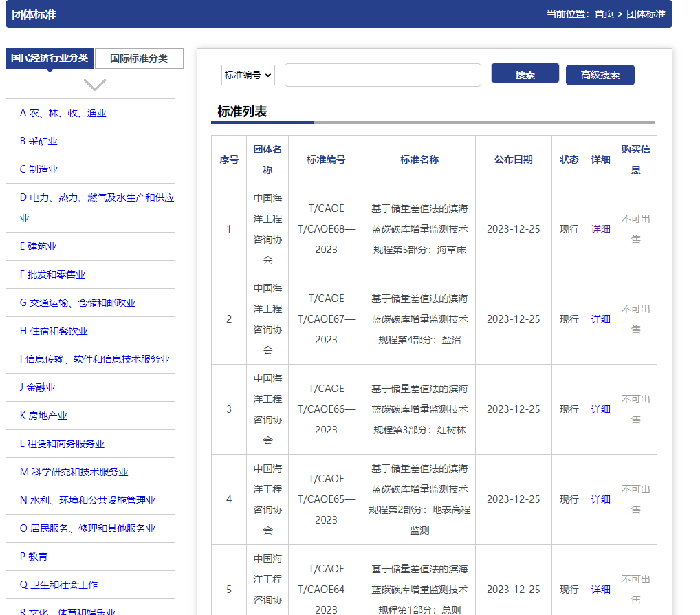
Task: Open the 高级搜索 advanced search panel
Action: [600, 75]
